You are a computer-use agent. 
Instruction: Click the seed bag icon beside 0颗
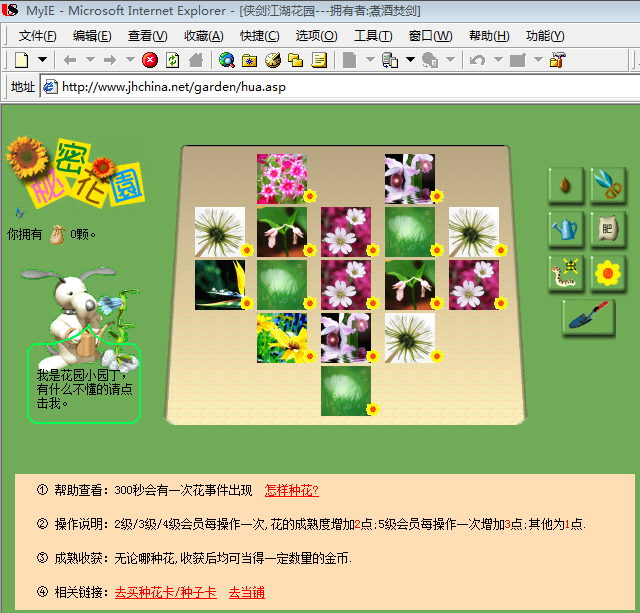(58, 234)
